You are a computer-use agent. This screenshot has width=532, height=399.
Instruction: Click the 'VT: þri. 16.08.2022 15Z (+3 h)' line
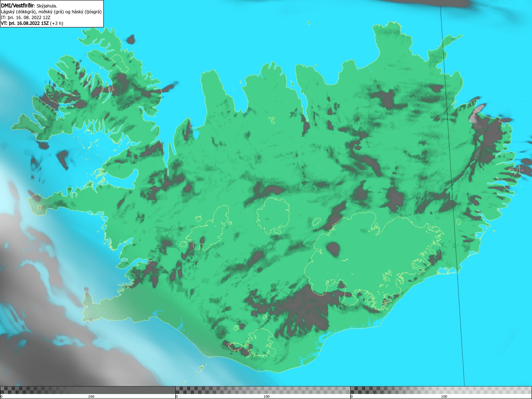[x=32, y=23]
